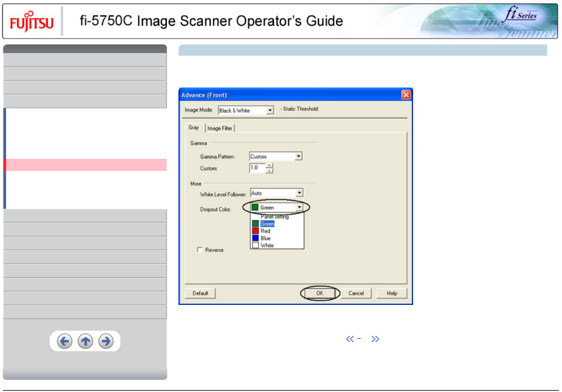Open the Image Mode dropdown
The height and width of the screenshot is (392, 562).
click(269, 111)
